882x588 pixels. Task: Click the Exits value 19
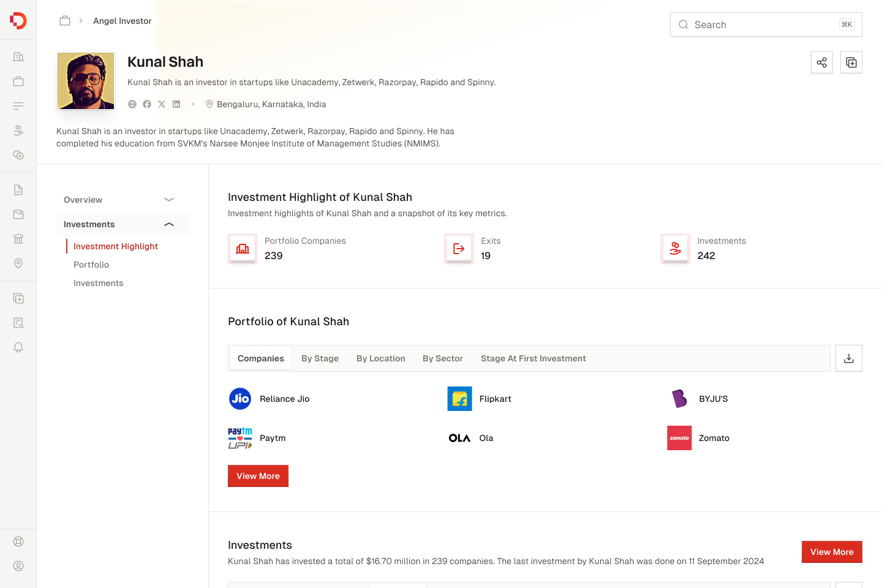coord(486,255)
